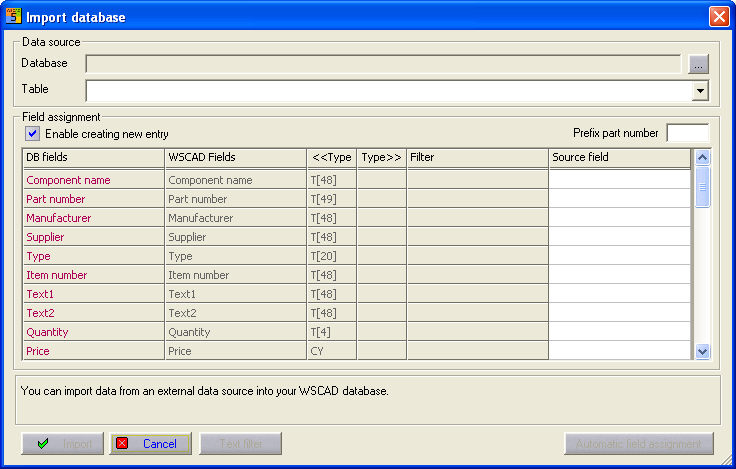Viewport: 736px width, 469px height.
Task: Click inside the Table combo box field
Action: (389, 91)
